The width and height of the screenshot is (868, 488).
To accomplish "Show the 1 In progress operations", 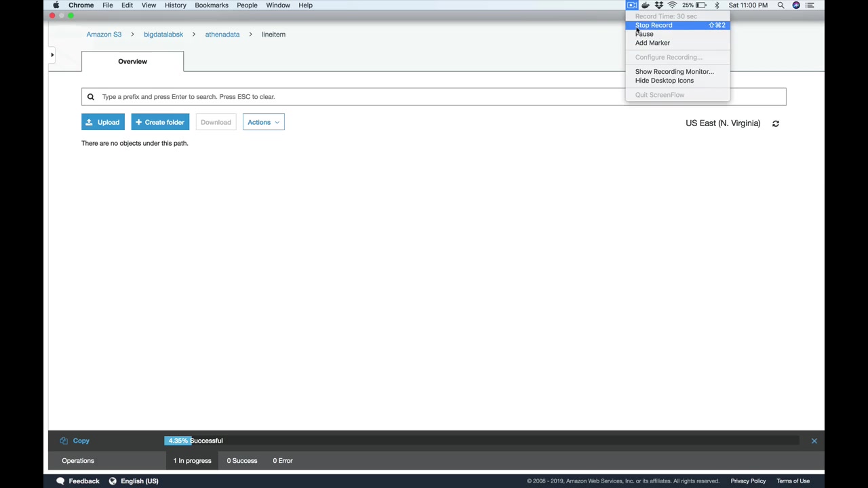I will pyautogui.click(x=192, y=461).
